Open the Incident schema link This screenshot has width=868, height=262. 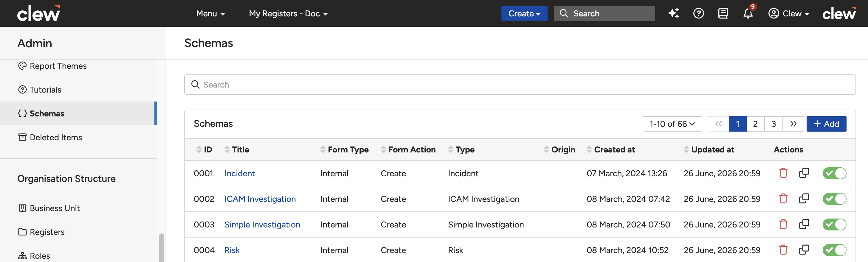coord(240,173)
